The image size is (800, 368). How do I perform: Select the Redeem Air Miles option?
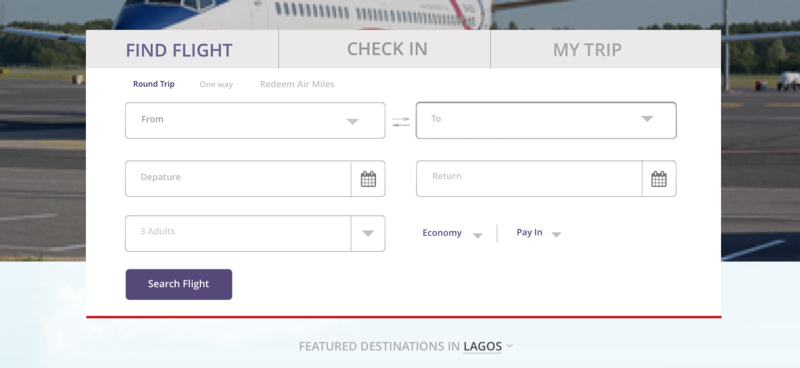[x=297, y=84]
